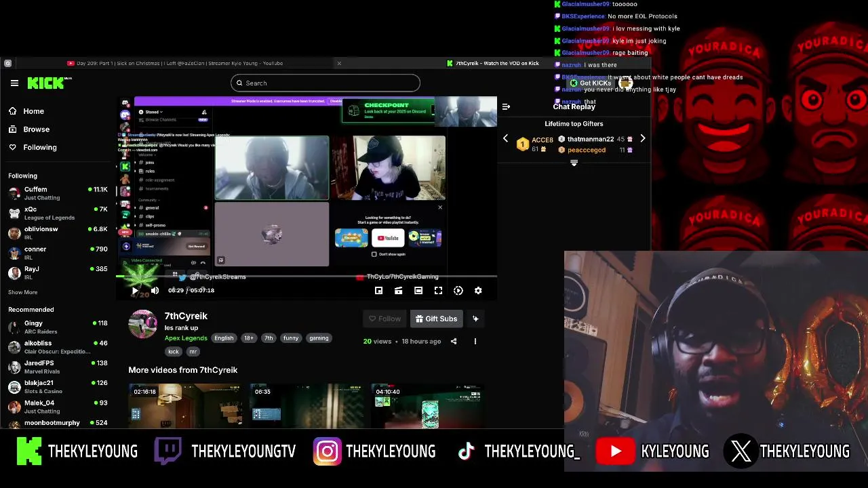Toggle theater mode on the player
The width and height of the screenshot is (868, 488).
(418, 290)
